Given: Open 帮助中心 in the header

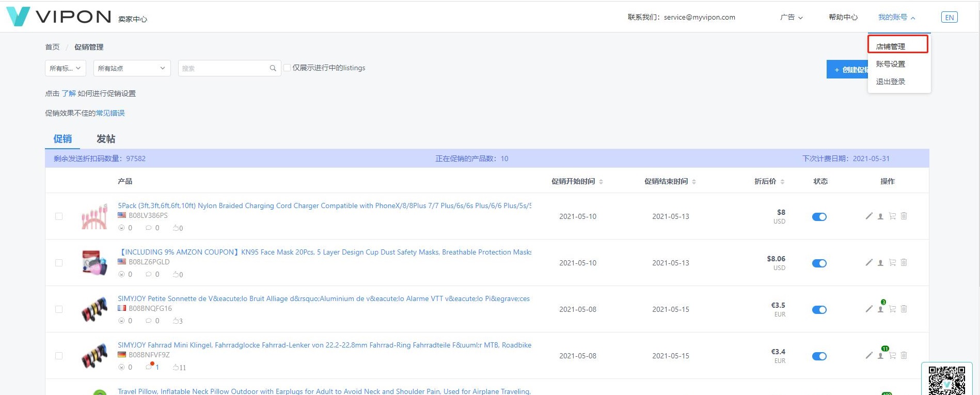Looking at the screenshot, I should pos(843,17).
